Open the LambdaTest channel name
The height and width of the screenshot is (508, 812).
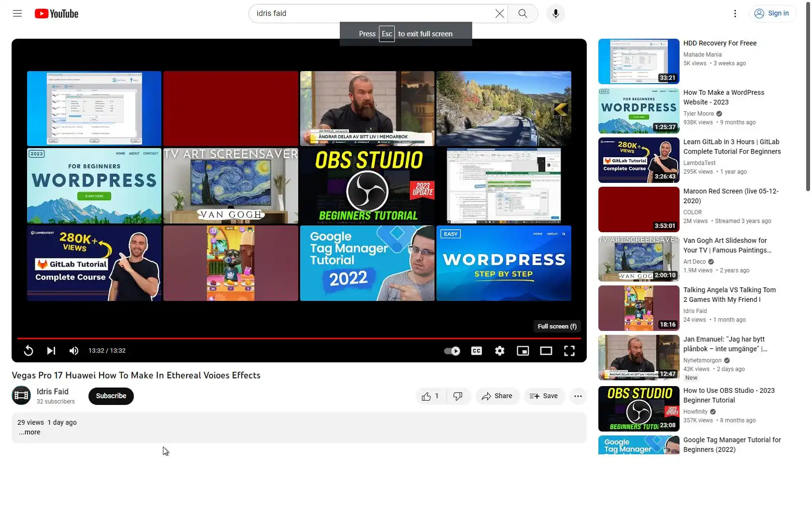pos(699,163)
